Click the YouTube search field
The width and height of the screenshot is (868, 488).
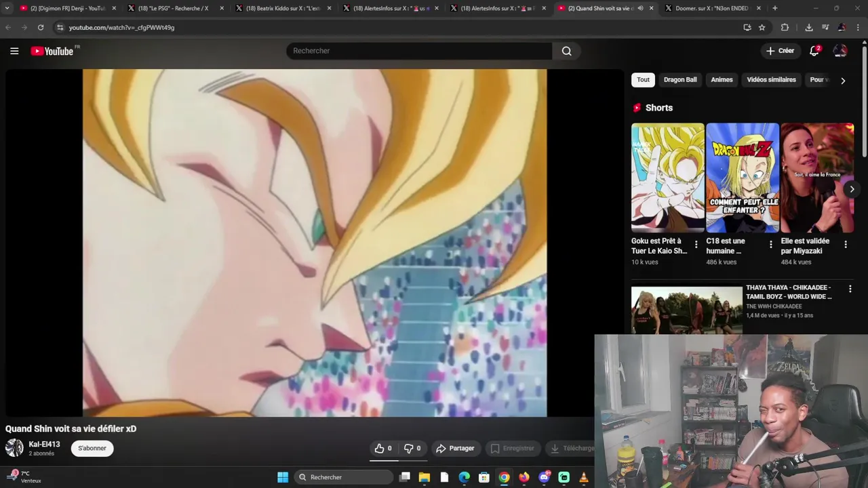[x=419, y=51]
